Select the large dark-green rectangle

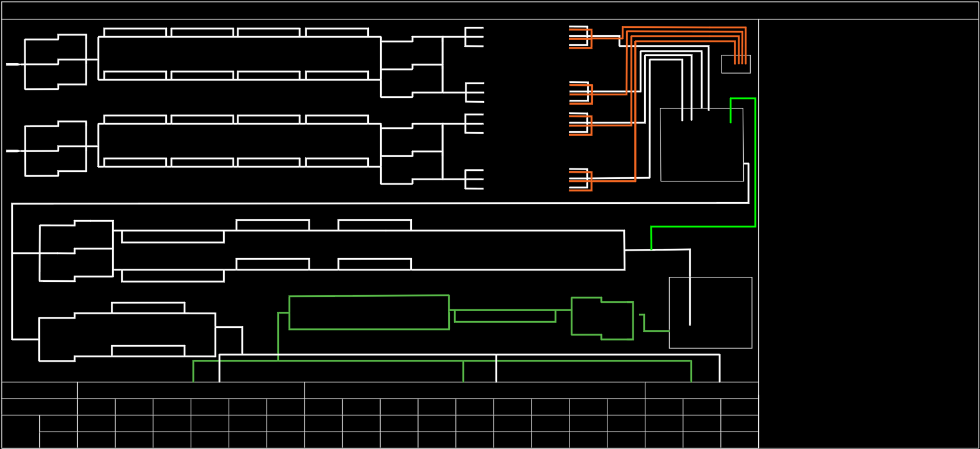(x=369, y=312)
